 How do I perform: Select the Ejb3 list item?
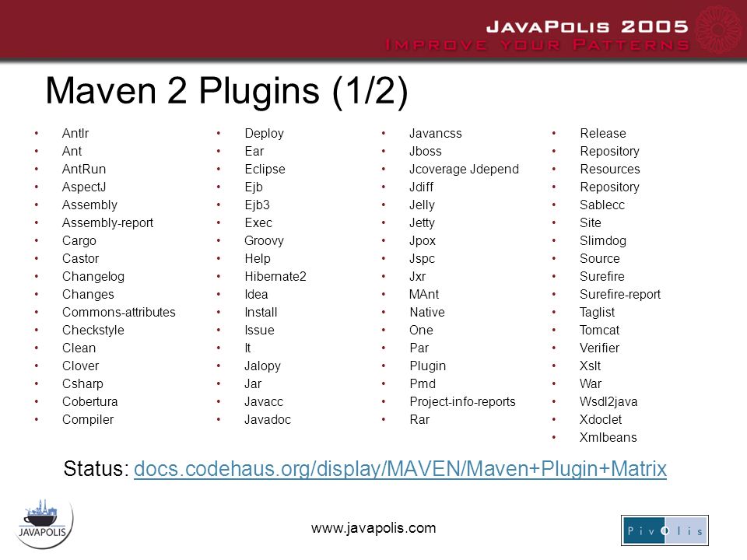[x=258, y=205]
